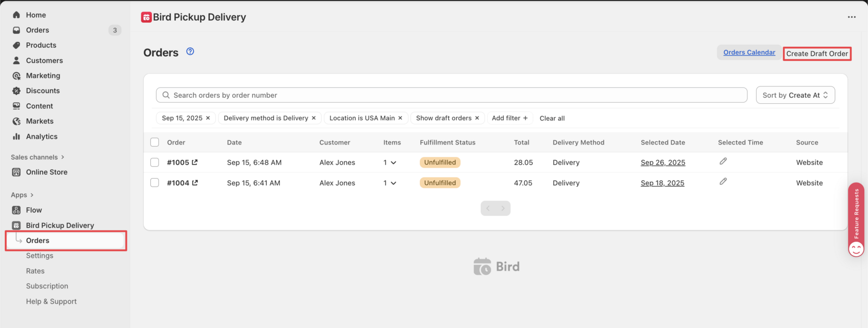Open order #1004 external link icon
Viewport: 868px width, 328px height.
tap(195, 182)
